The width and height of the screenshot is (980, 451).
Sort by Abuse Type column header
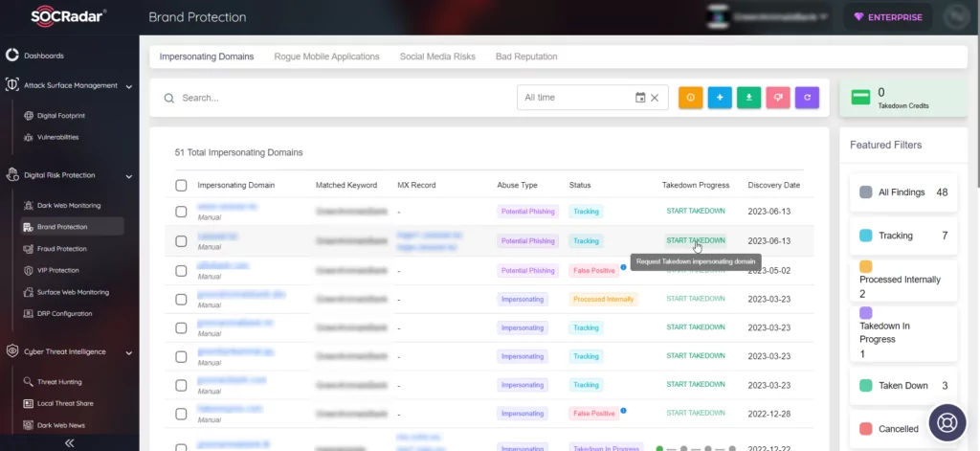point(517,185)
